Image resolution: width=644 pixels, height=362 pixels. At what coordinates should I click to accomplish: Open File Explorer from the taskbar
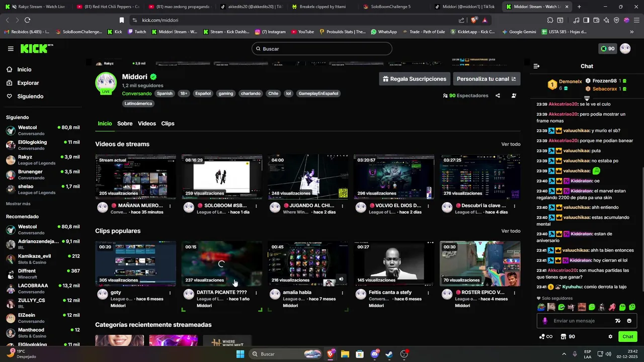345,354
